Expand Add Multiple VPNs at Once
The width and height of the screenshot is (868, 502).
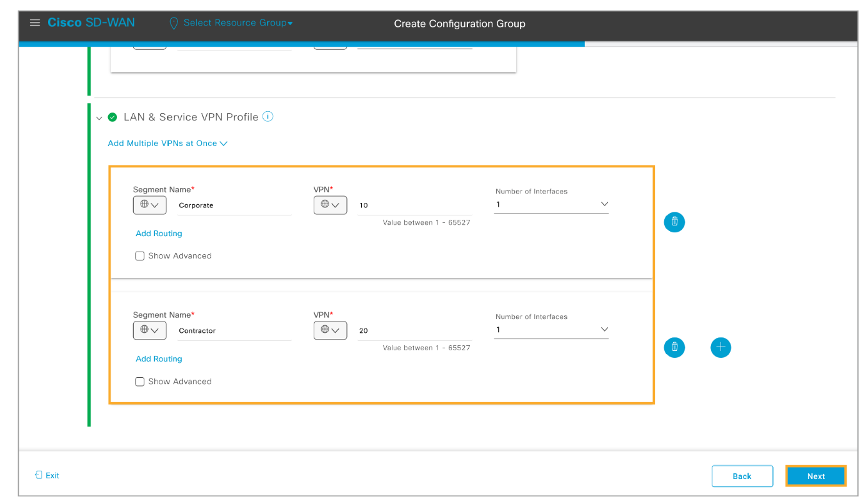pyautogui.click(x=167, y=144)
